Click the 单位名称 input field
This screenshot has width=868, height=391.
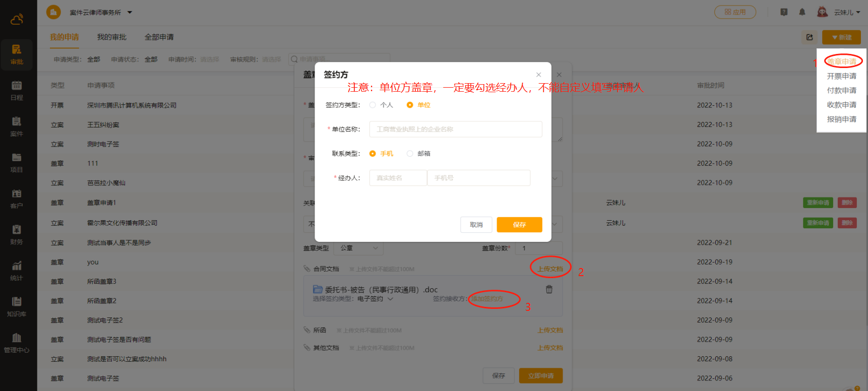click(456, 129)
